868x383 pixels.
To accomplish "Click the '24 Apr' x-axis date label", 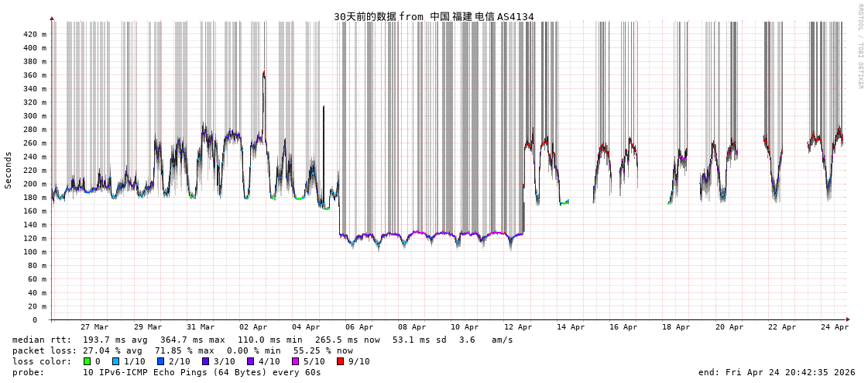I will click(835, 327).
